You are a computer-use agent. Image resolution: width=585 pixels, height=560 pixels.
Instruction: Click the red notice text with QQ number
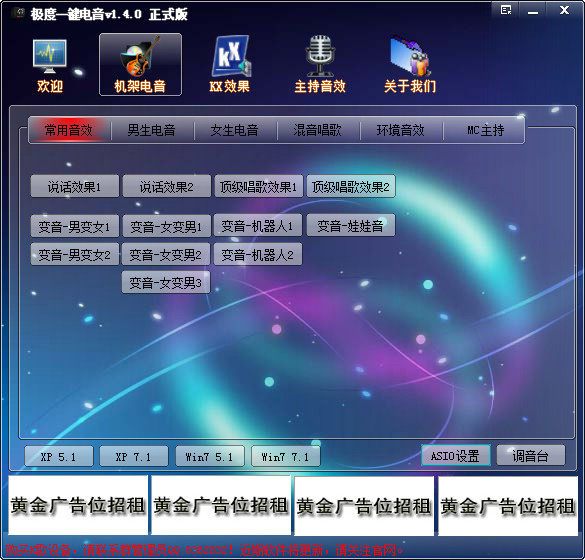pyautogui.click(x=204, y=550)
